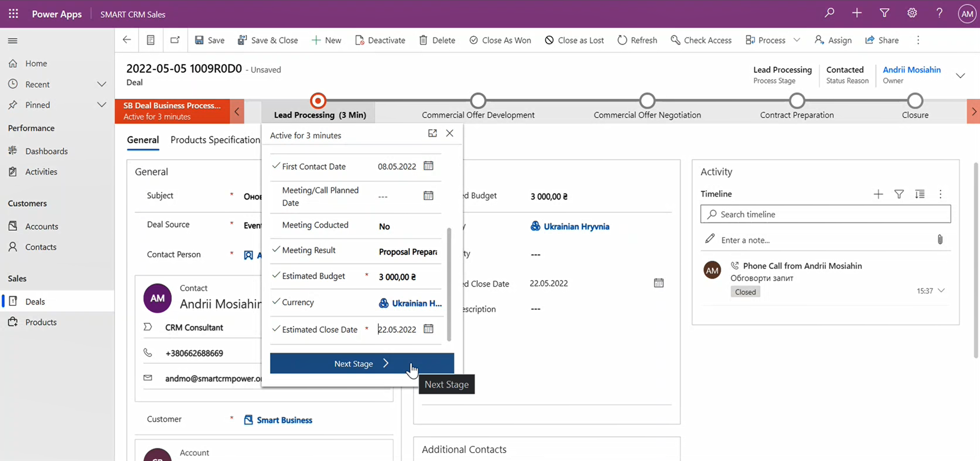Click the plus quick create icon in header
The width and height of the screenshot is (980, 461).
[x=857, y=13]
